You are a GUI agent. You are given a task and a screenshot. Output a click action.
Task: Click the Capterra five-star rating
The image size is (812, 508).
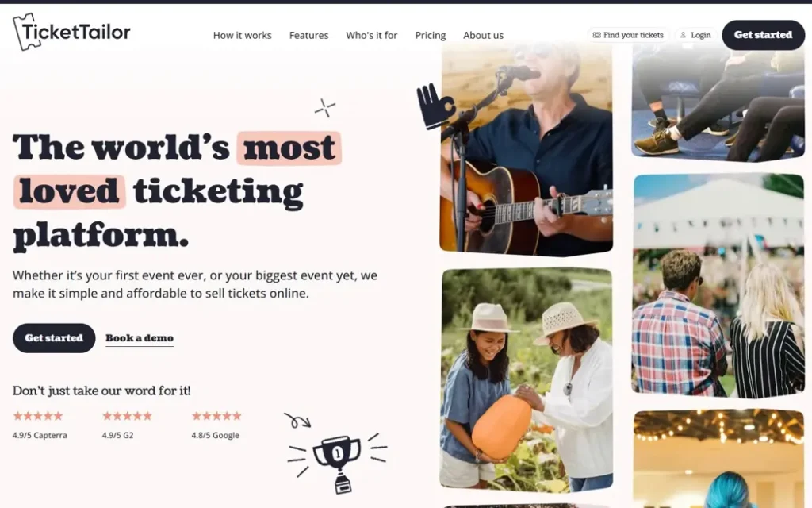tap(38, 416)
